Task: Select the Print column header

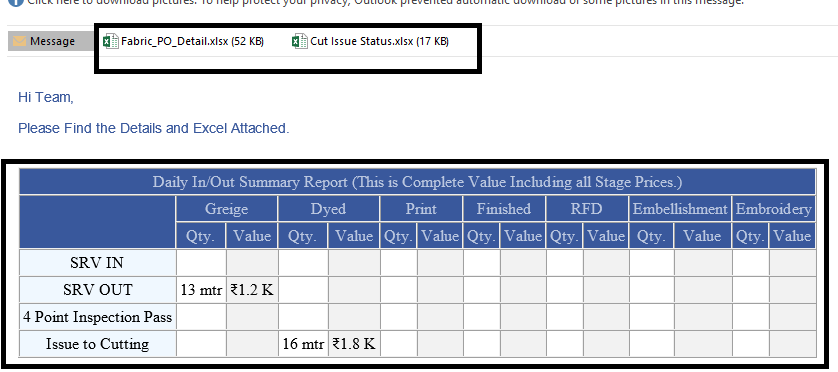Action: (421, 208)
